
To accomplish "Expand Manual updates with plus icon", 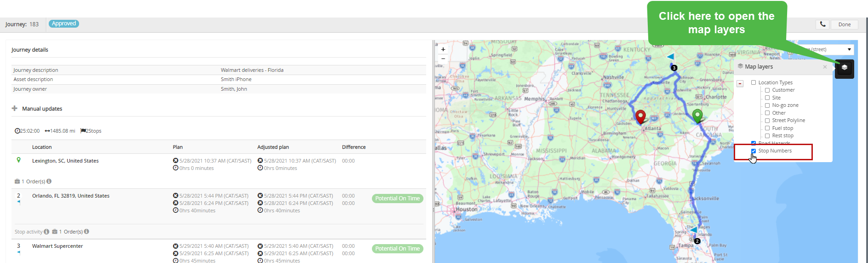I will [15, 108].
